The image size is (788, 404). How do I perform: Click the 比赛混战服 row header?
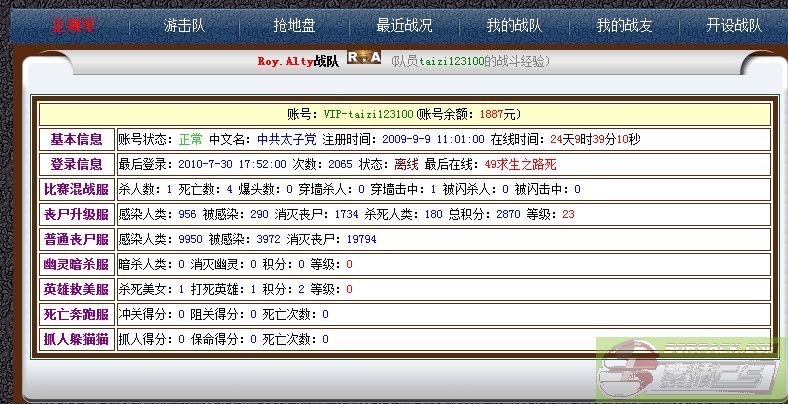(x=76, y=189)
